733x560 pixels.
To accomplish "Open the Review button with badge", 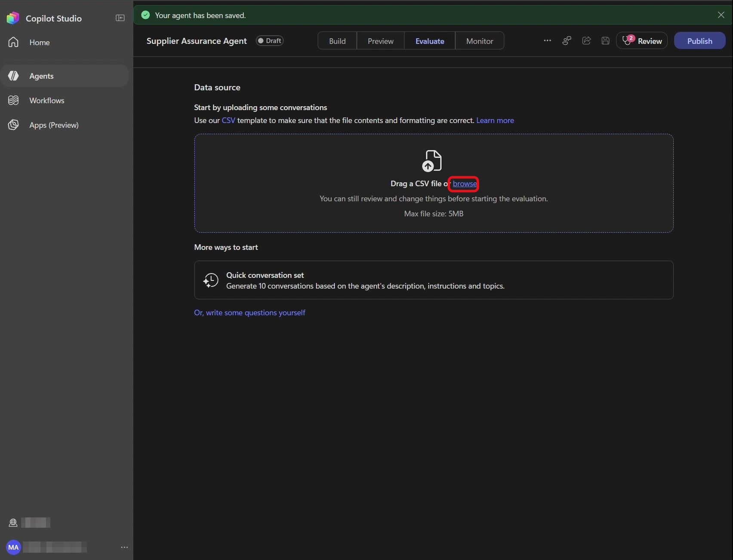I will (641, 41).
